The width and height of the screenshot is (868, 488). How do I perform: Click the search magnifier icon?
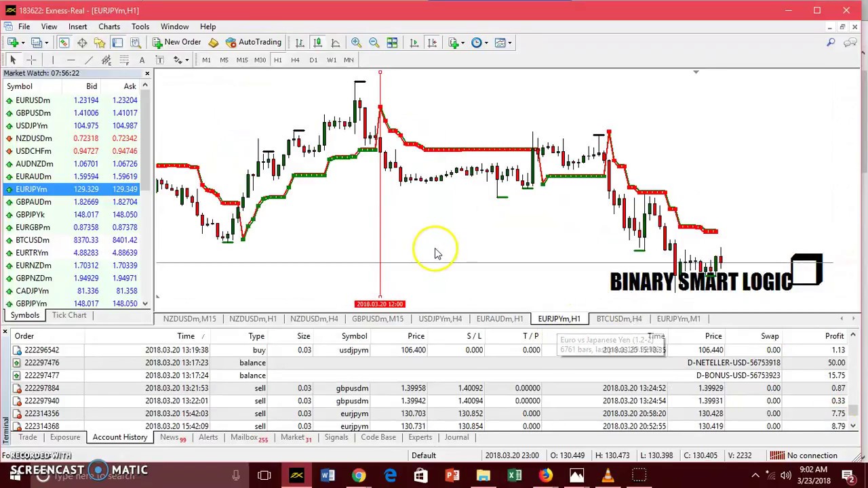[831, 43]
